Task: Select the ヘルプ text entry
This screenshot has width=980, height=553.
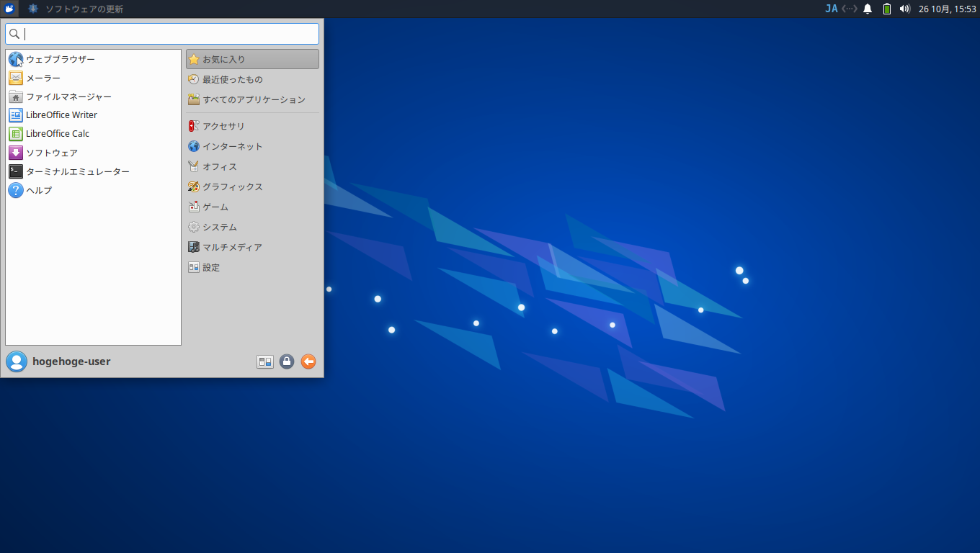Action: [x=39, y=190]
